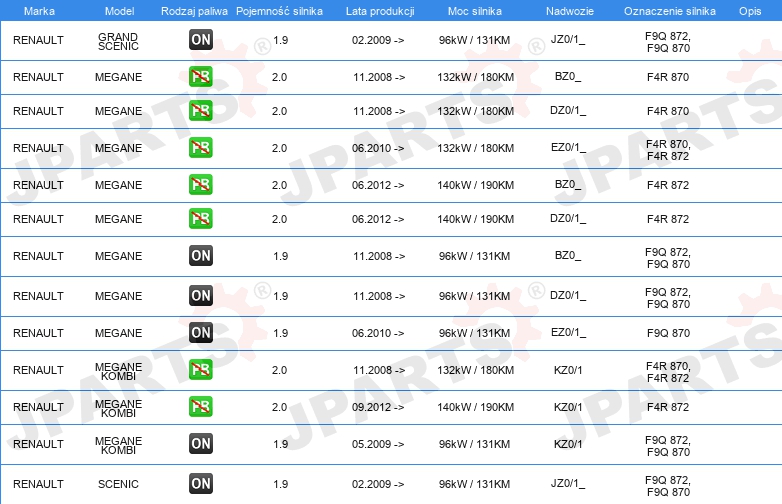Select BZ0_ body code in the 96kW row
Viewport: 782px width, 504px height.
coord(568,255)
